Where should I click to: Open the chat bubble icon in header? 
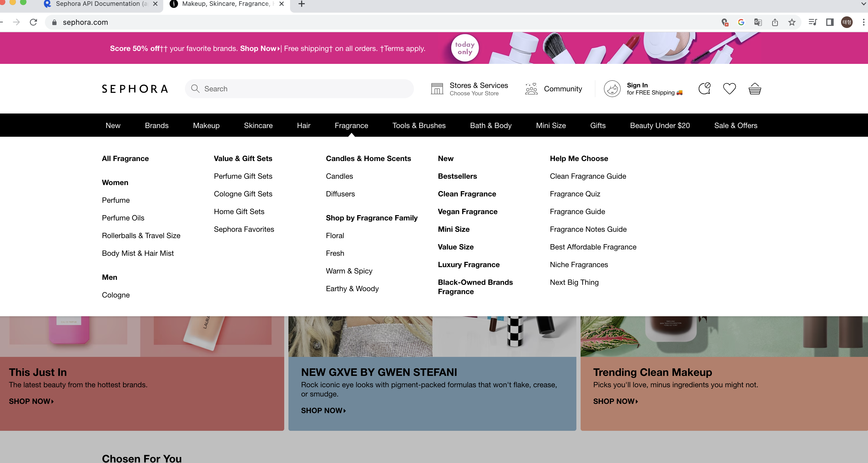click(704, 88)
